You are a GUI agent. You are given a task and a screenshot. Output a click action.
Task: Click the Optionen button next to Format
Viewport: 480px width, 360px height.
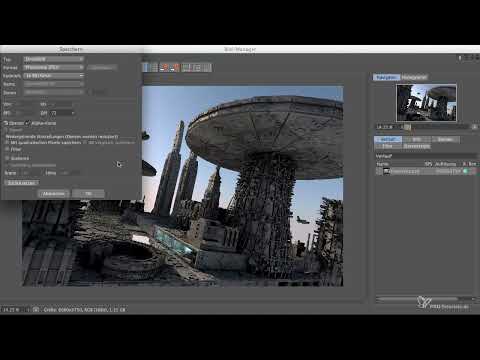coord(102,68)
